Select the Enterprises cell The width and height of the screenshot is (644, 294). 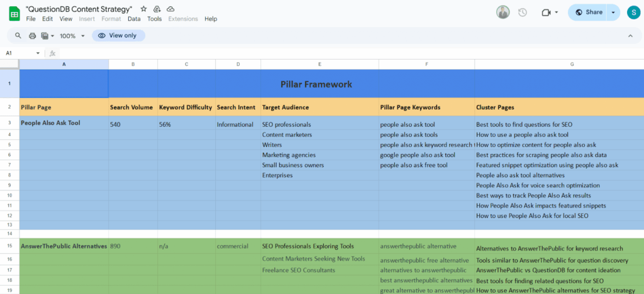coord(319,175)
